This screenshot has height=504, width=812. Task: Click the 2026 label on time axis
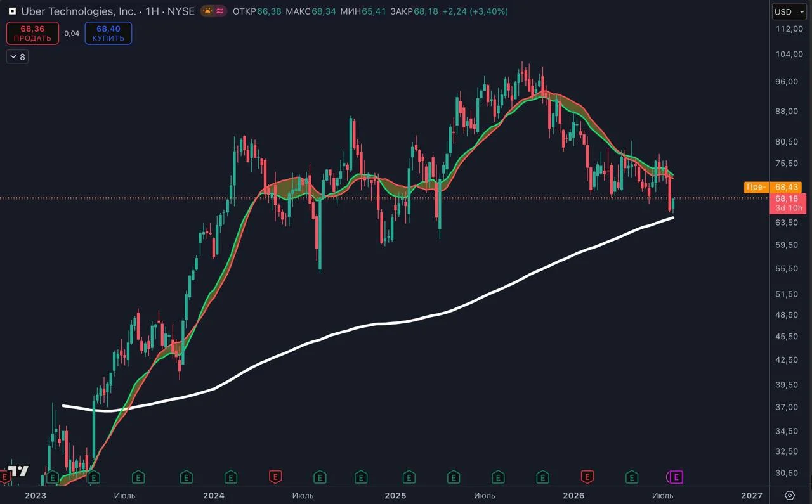pyautogui.click(x=574, y=495)
